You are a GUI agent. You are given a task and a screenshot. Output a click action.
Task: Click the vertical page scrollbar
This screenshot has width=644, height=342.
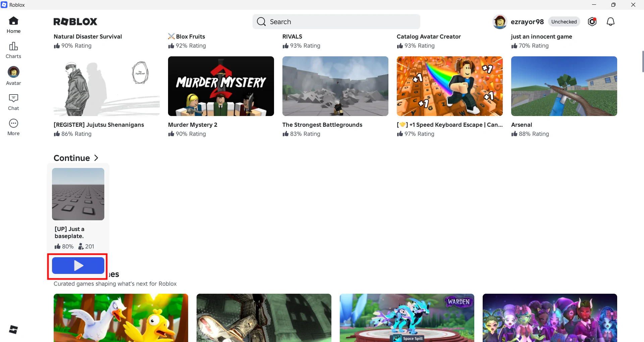(x=643, y=62)
